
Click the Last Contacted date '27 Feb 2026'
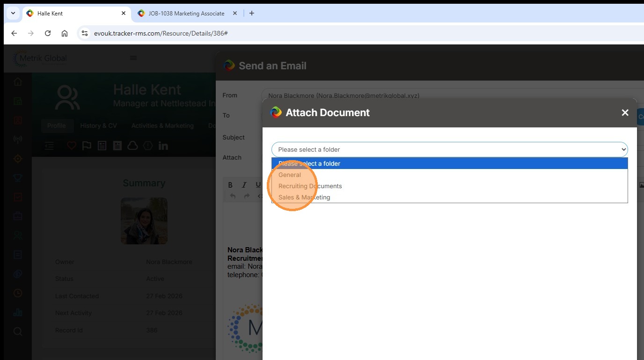point(164,296)
